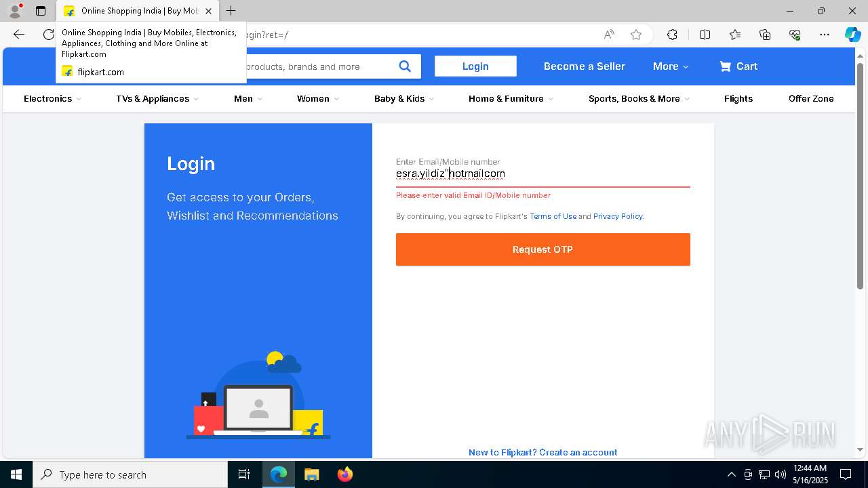
Task: Open volume control in system tray
Action: coord(781,474)
